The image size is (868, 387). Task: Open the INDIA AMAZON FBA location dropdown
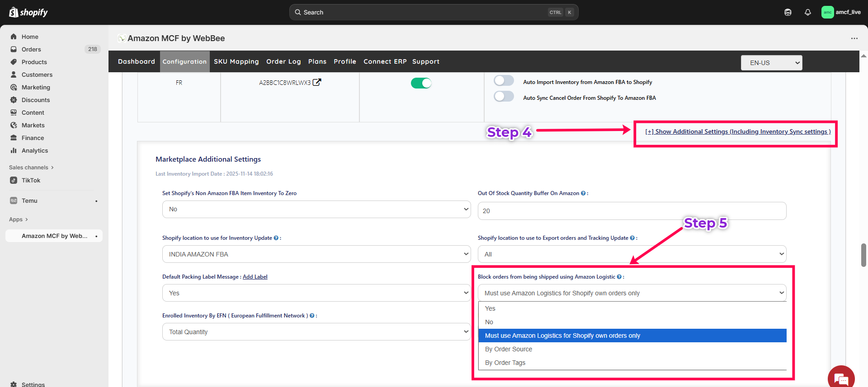click(x=316, y=254)
